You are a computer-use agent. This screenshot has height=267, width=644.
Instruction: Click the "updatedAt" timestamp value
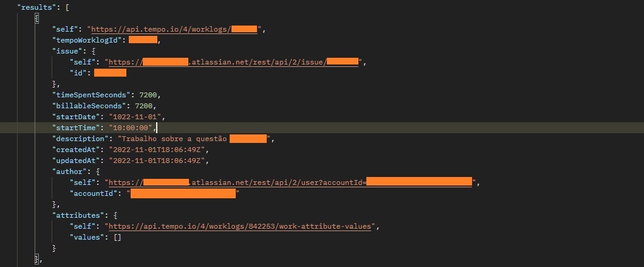159,161
